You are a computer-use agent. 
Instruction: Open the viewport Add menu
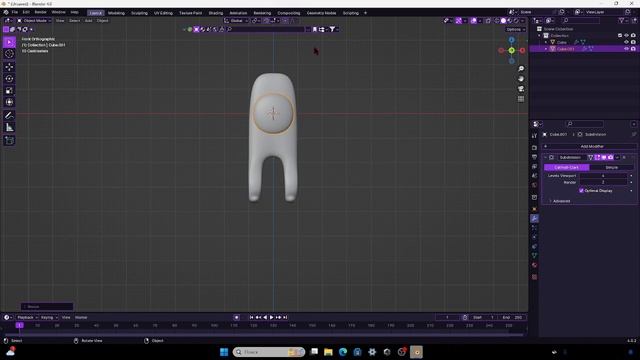click(88, 20)
